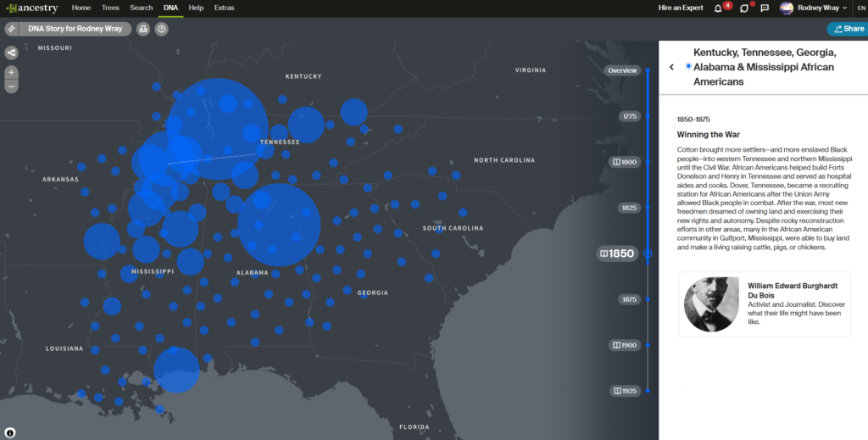The width and height of the screenshot is (868, 440).
Task: Click the Share button
Action: click(x=844, y=29)
